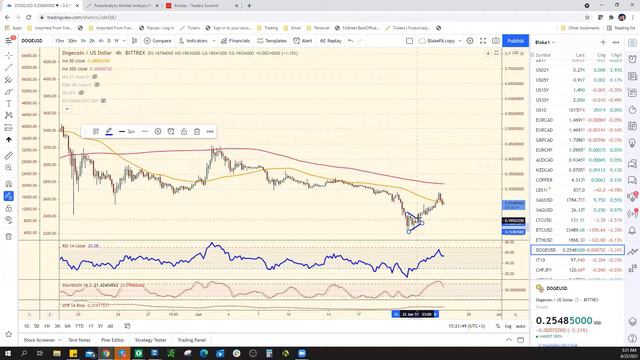Image resolution: width=640 pixels, height=360 pixels.
Task: Toggle visibility of fifth hidden indicator
Action: [81, 93]
